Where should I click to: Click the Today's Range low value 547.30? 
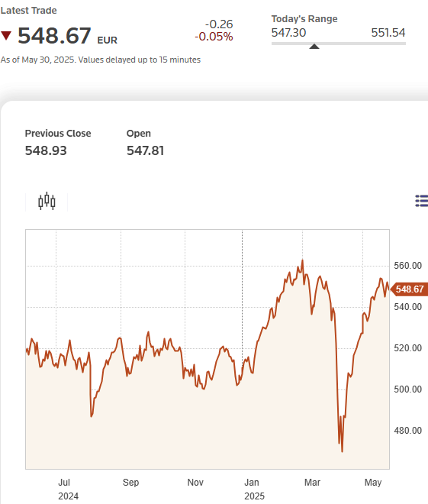[288, 33]
